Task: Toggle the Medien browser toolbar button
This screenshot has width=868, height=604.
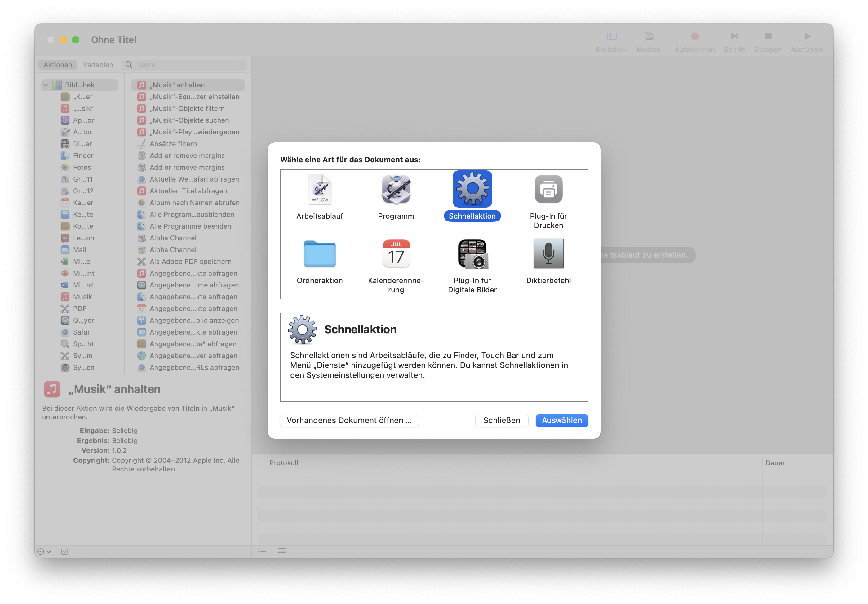Action: (x=648, y=37)
